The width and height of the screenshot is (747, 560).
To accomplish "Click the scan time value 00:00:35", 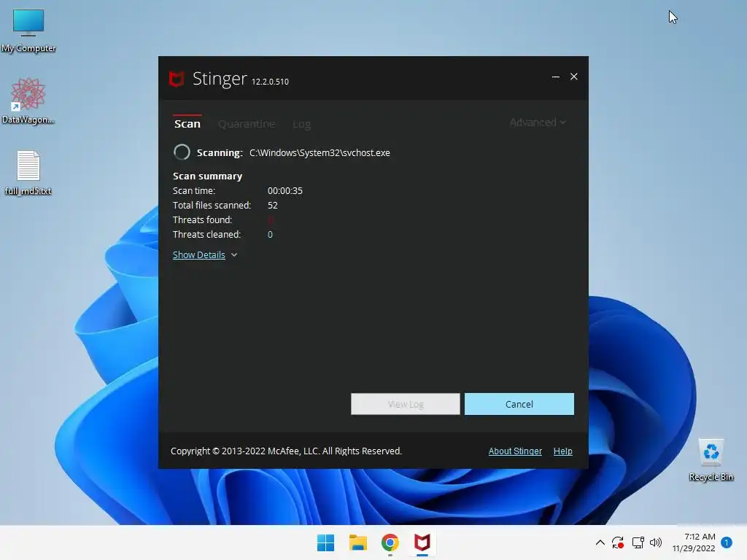I will click(285, 190).
